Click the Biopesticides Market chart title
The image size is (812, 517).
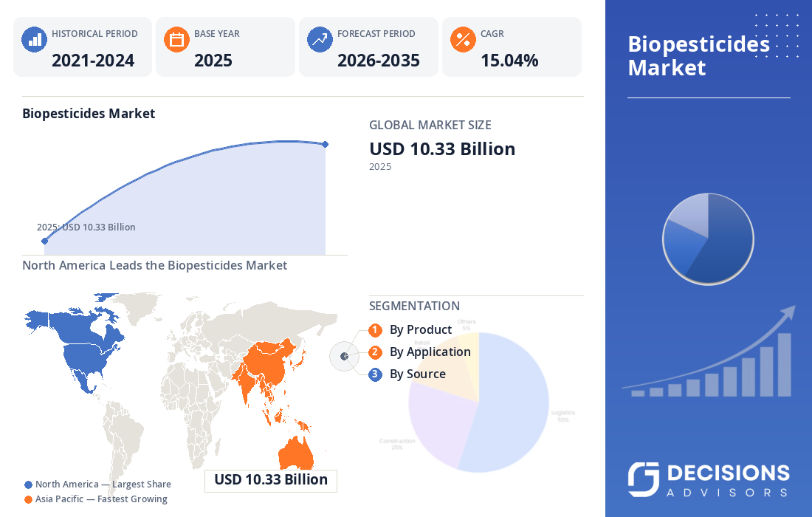(89, 114)
